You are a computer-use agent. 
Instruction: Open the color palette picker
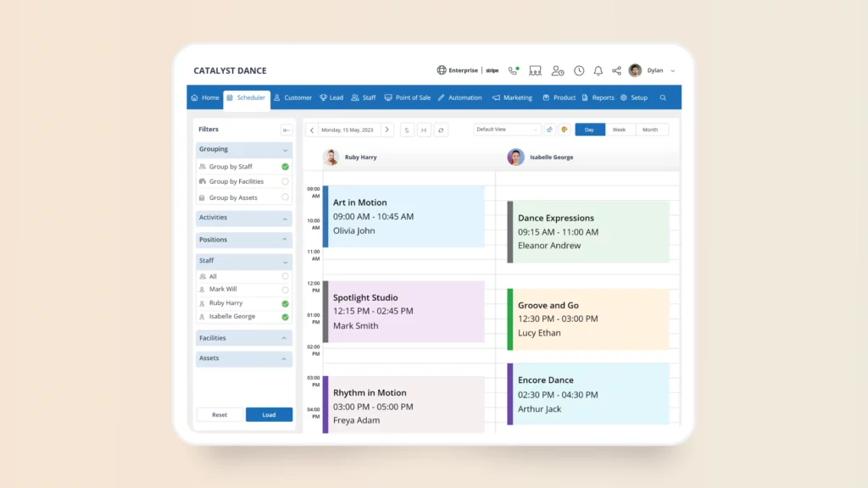pos(565,130)
